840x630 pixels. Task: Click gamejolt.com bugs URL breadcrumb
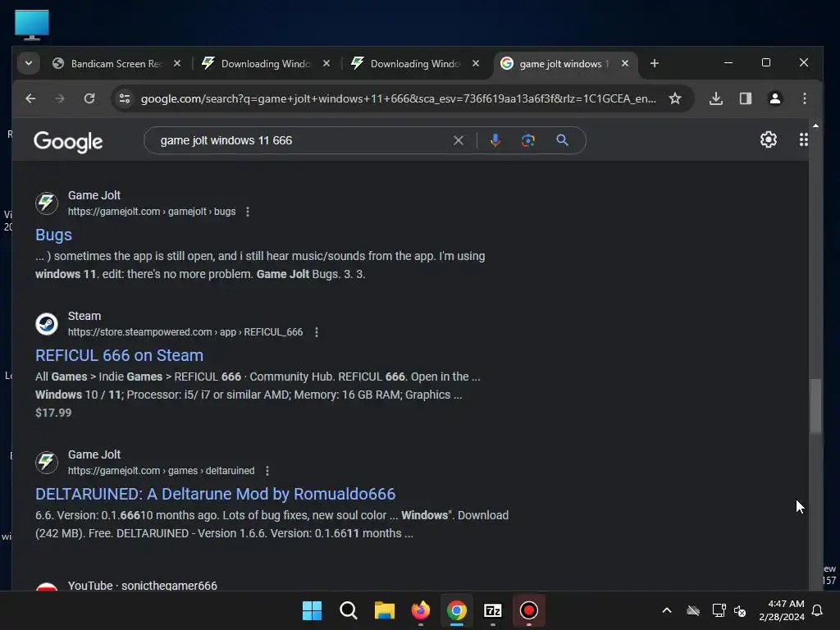coord(152,212)
